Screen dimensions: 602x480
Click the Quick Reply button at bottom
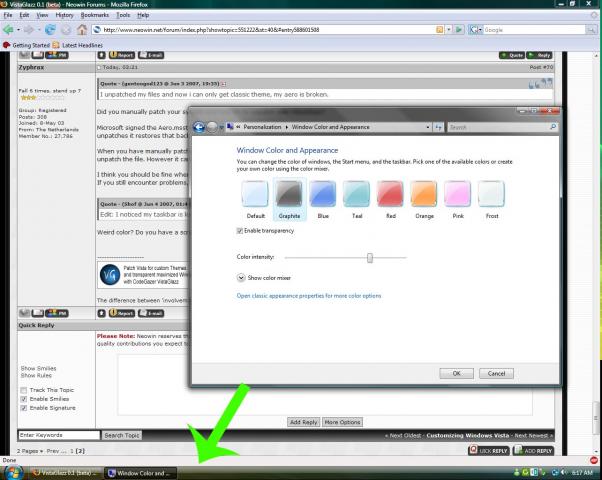click(x=489, y=450)
